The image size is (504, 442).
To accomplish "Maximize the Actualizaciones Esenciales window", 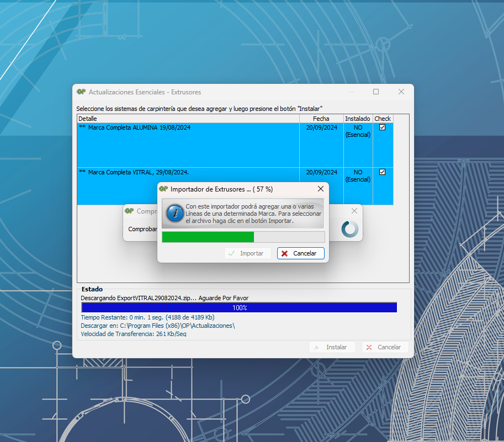I will (x=376, y=92).
